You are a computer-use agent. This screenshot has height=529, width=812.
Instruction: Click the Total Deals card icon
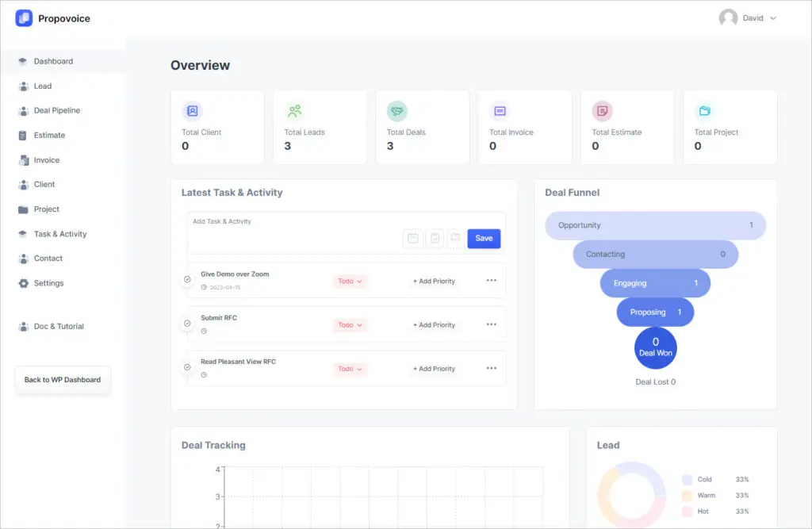(398, 111)
